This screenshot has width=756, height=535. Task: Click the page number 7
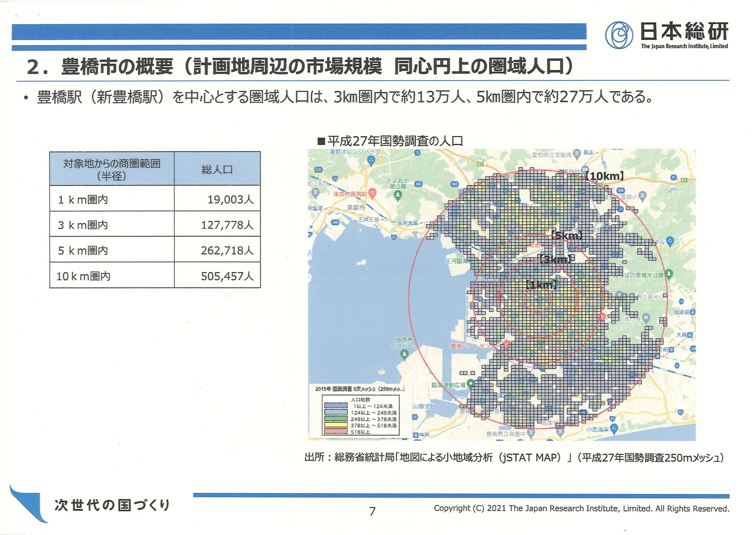tap(372, 511)
